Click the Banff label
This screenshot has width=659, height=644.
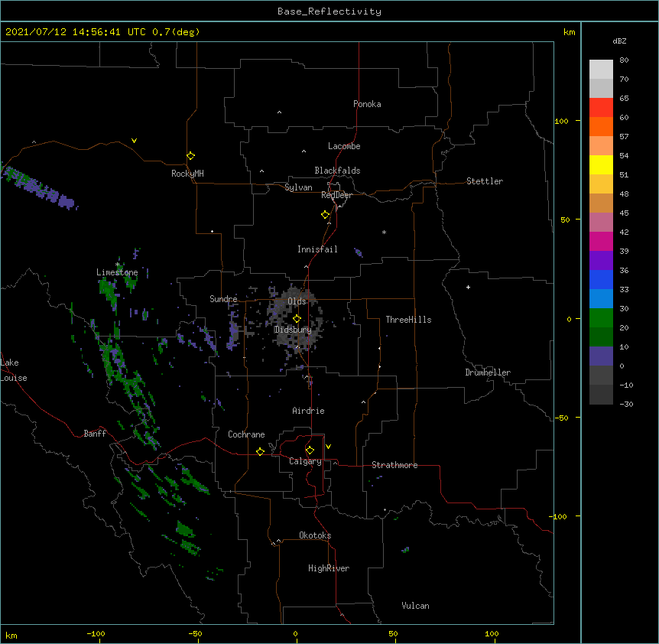[95, 434]
